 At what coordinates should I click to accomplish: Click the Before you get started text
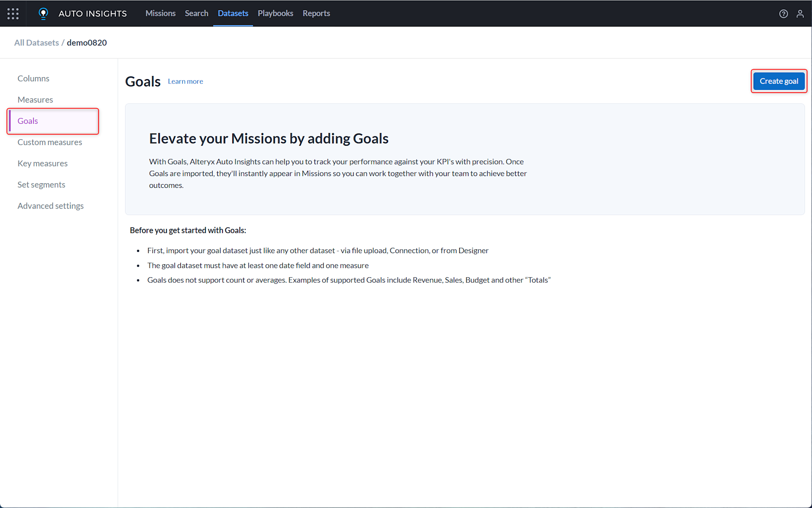pyautogui.click(x=188, y=230)
